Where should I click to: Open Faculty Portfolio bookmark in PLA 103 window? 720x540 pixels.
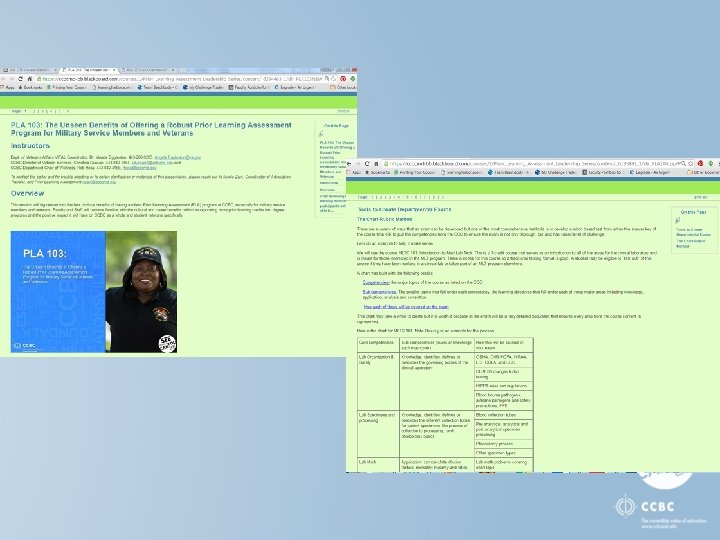(248, 87)
